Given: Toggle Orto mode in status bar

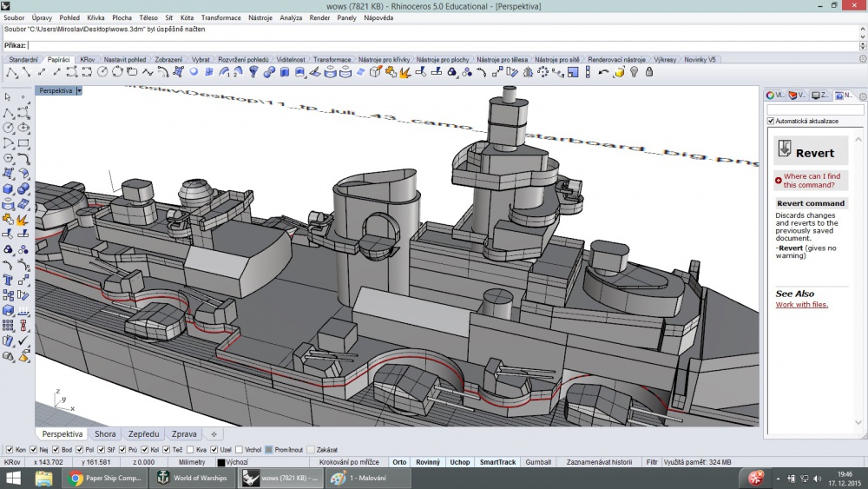Looking at the screenshot, I should coord(399,462).
